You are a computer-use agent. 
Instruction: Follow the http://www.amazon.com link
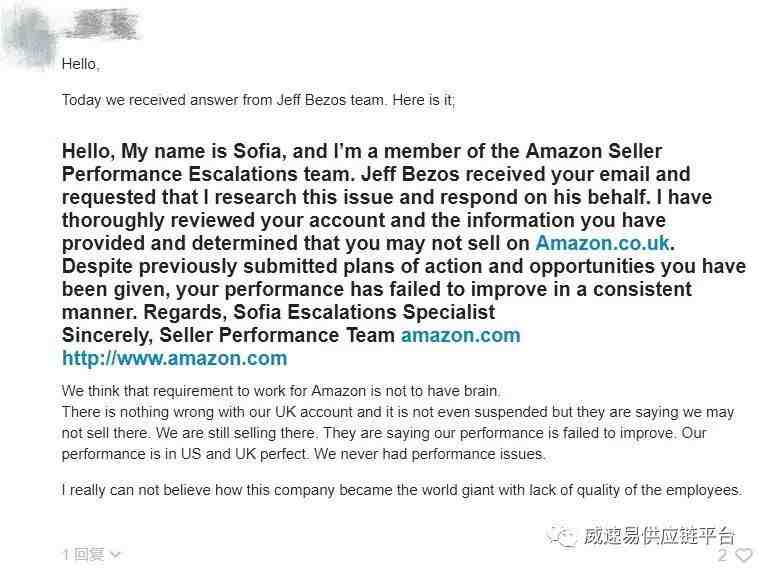pos(175,358)
